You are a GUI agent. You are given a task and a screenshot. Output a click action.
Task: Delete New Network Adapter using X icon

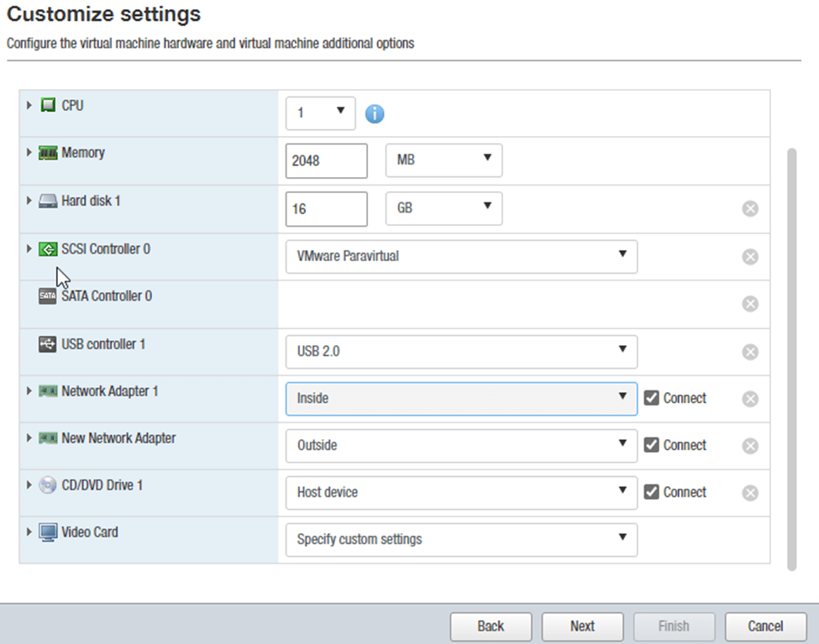coord(750,446)
